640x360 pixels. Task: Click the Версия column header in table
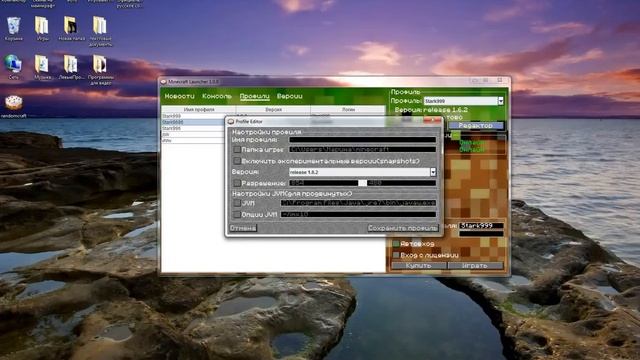pyautogui.click(x=273, y=109)
